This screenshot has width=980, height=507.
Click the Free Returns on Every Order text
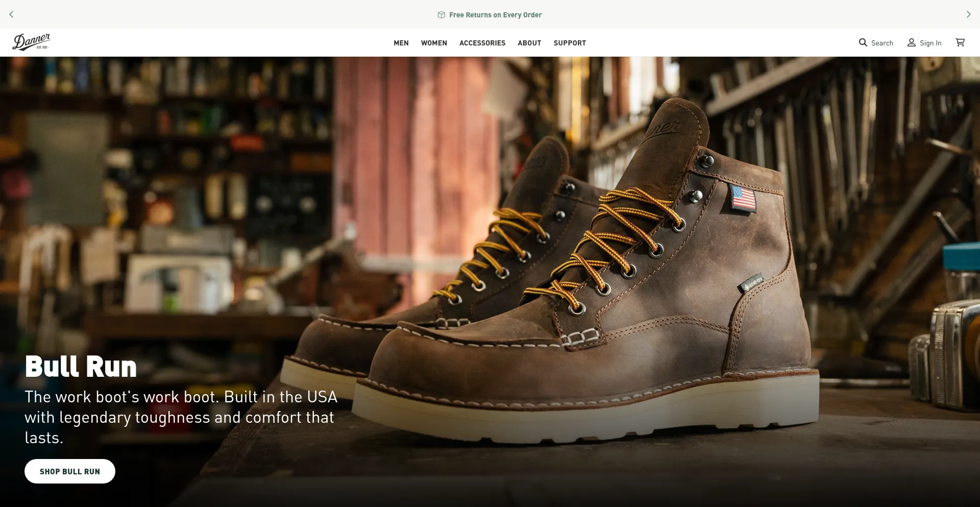tap(495, 15)
